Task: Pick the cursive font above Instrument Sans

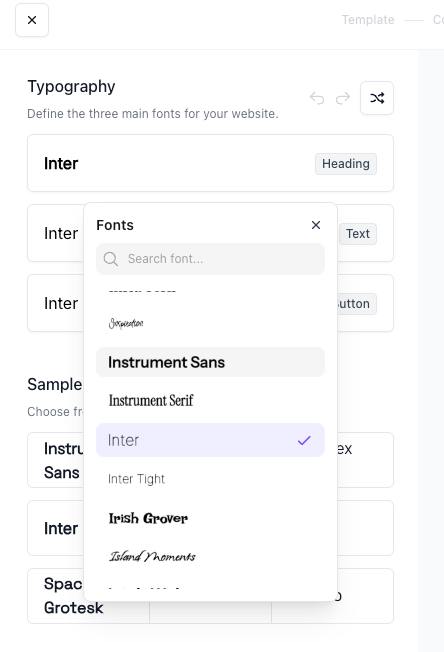Action: (210, 323)
